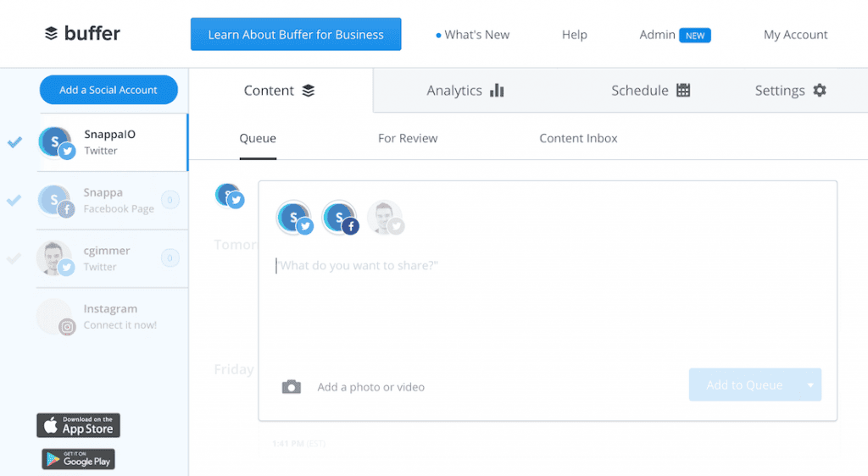Toggle the cgimmer Twitter account checkmark
868x476 pixels.
click(14, 258)
